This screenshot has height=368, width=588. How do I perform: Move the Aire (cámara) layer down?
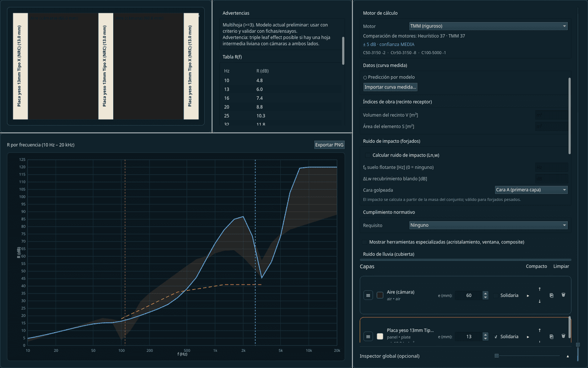tap(539, 301)
